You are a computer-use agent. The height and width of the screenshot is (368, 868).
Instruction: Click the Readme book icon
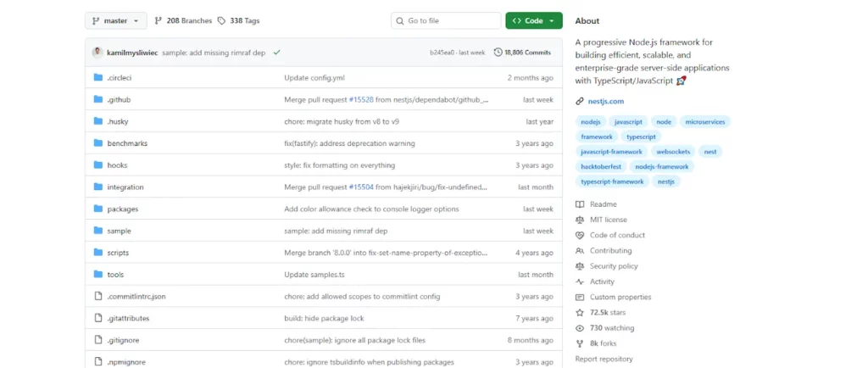point(580,204)
